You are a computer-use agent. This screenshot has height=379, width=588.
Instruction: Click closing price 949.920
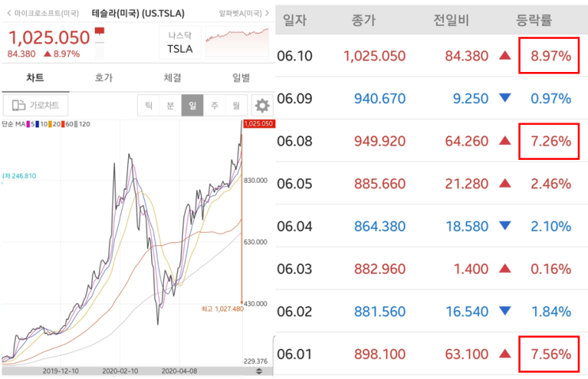380,142
